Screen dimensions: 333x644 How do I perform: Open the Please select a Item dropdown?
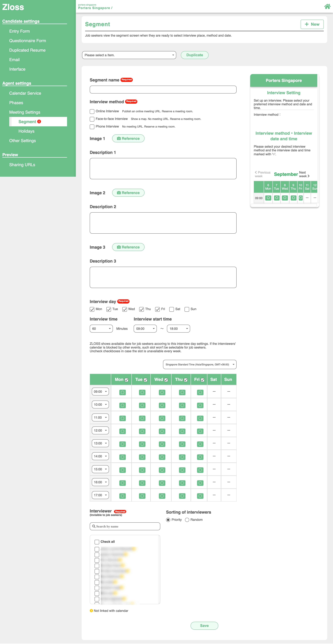click(x=129, y=55)
